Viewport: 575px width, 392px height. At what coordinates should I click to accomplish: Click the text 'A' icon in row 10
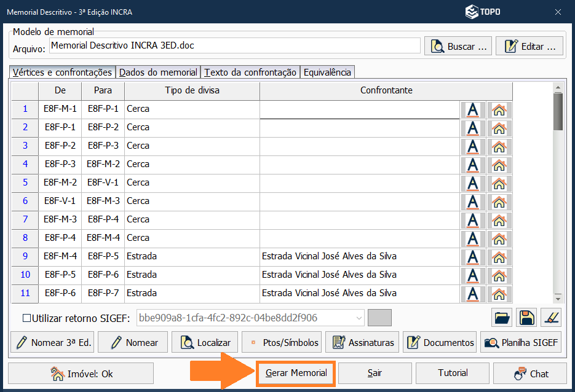point(473,276)
